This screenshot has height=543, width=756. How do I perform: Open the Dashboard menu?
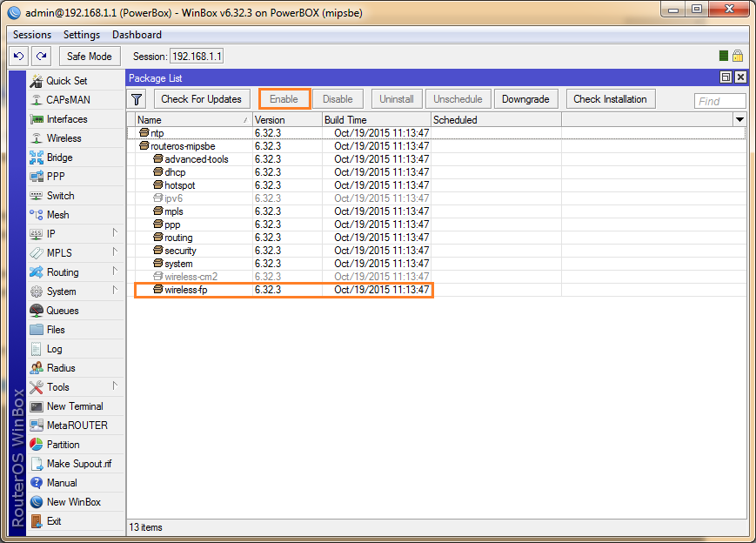tap(137, 35)
